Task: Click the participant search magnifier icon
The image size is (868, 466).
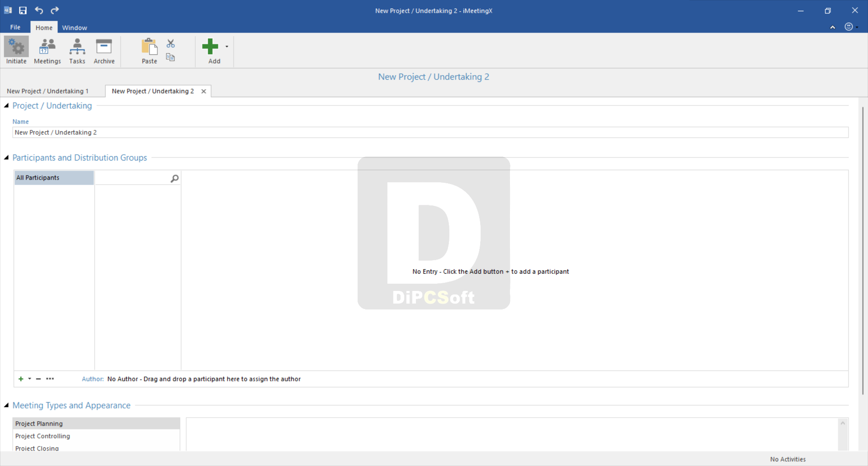Action: (x=175, y=178)
